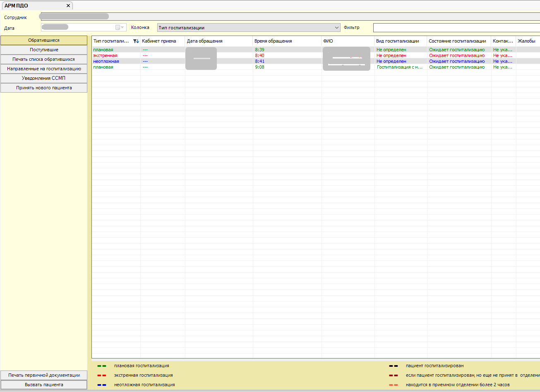Viewport: 540px width, 392px height.
Task: Sort by Состояние госпитализации column header
Action: pos(459,41)
